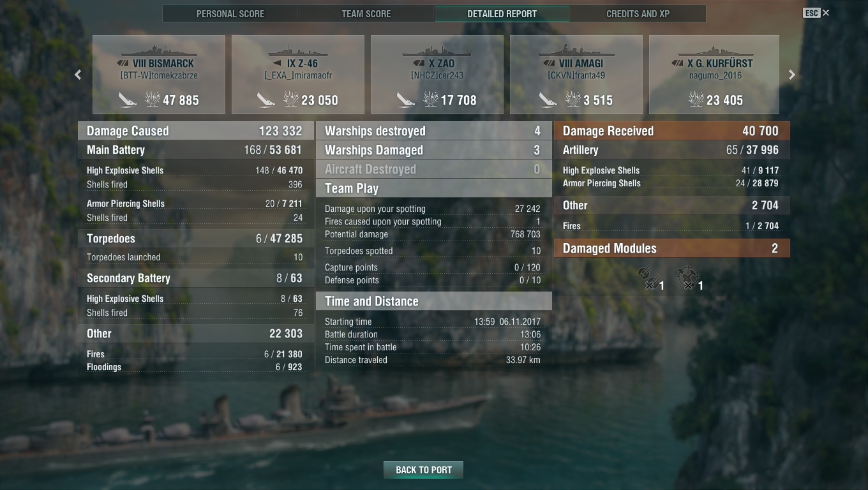
Task: Click the G. Kurfürst damage explosion icon
Action: pos(696,100)
